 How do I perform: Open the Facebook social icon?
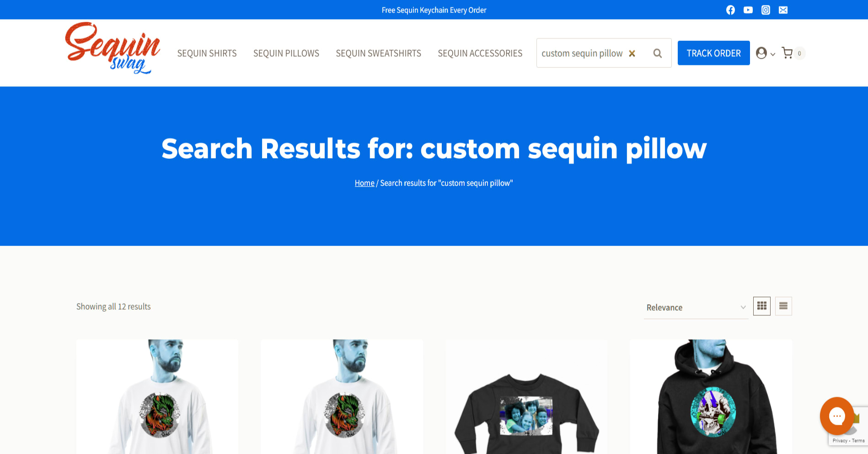pyautogui.click(x=730, y=10)
